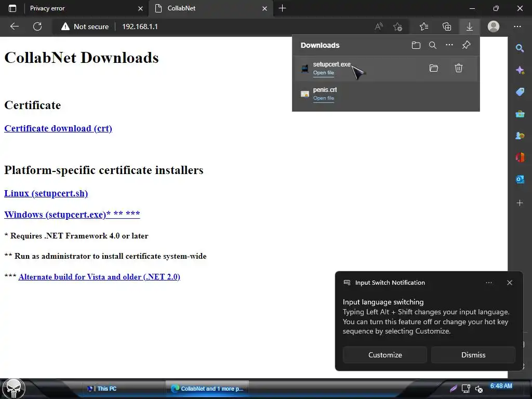The image size is (532, 399).
Task: Close the CollabNet tab
Action: pyautogui.click(x=264, y=8)
